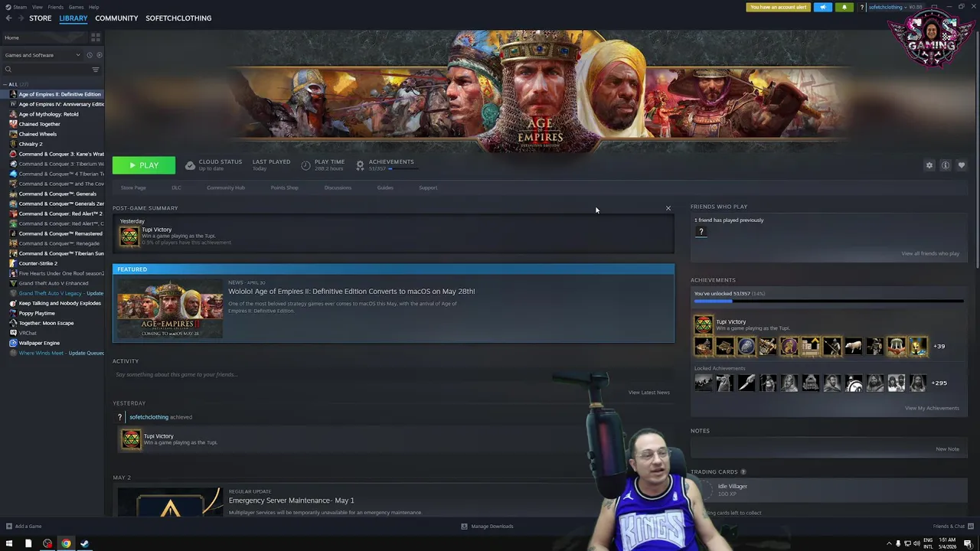Click Add a Game at bottom
Screen dimensions: 980x551
point(24,527)
